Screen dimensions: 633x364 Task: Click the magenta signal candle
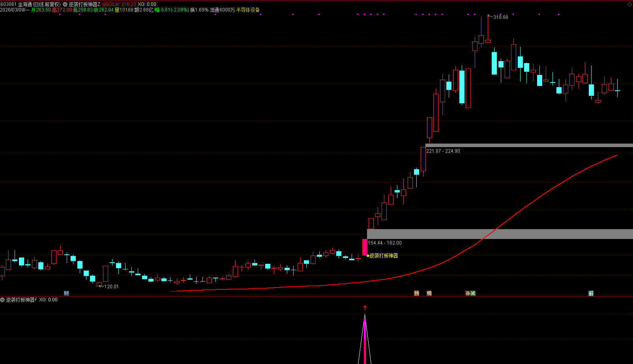pyautogui.click(x=365, y=247)
